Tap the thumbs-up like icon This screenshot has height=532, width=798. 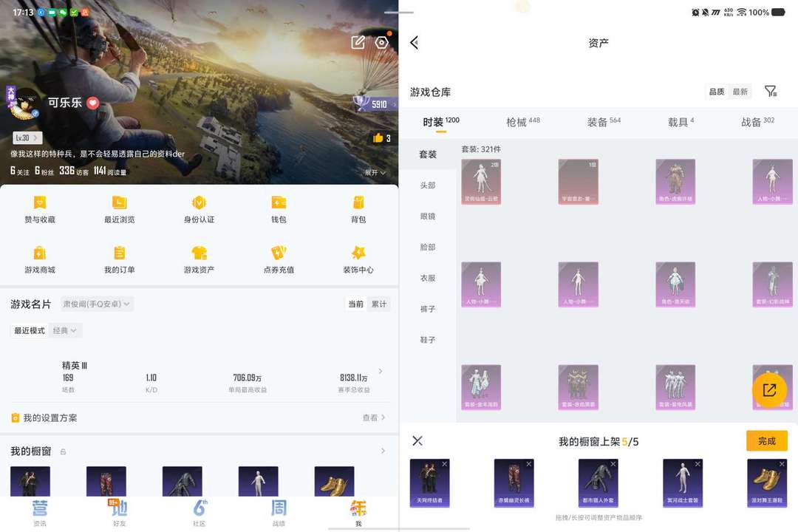[x=378, y=138]
